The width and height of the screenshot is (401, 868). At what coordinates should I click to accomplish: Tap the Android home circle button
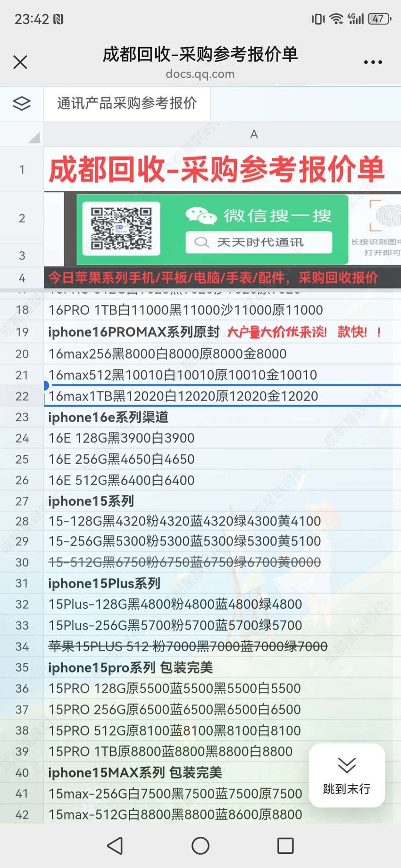pos(200,846)
